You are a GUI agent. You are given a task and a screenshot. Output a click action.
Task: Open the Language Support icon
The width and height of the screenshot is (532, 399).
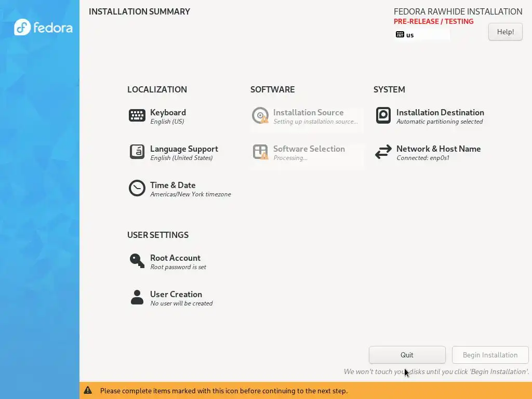[137, 152]
